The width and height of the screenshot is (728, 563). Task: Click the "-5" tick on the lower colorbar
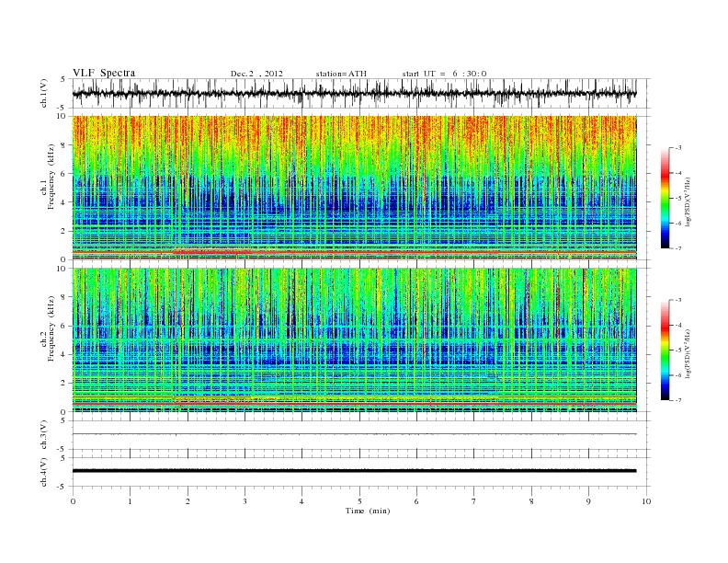click(x=677, y=350)
